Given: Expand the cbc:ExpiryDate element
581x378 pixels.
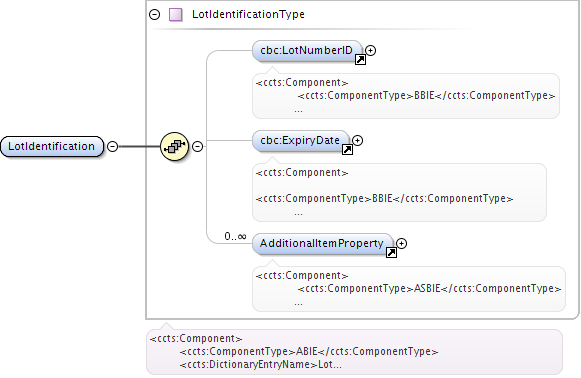Looking at the screenshot, I should tap(357, 140).
